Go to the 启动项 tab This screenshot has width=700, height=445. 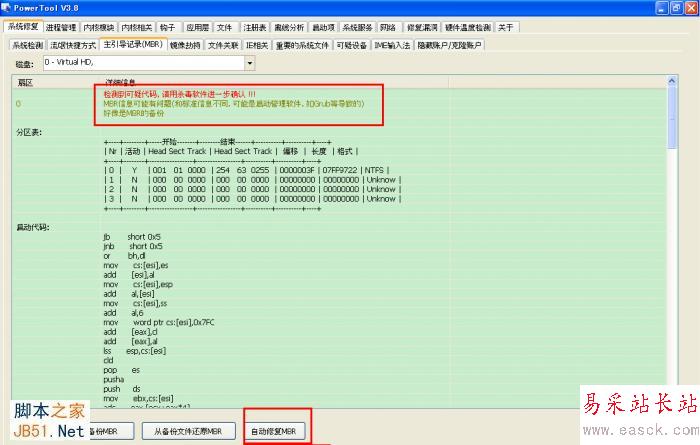click(321, 28)
